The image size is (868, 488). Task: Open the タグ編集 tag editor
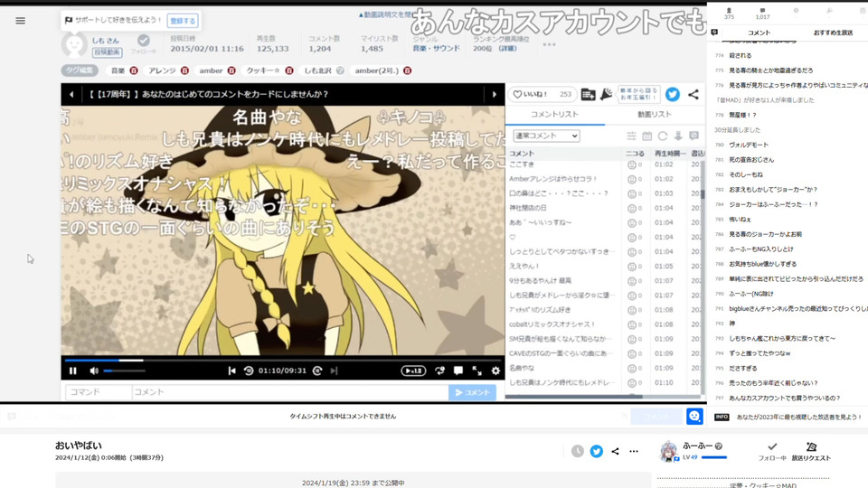[x=80, y=70]
